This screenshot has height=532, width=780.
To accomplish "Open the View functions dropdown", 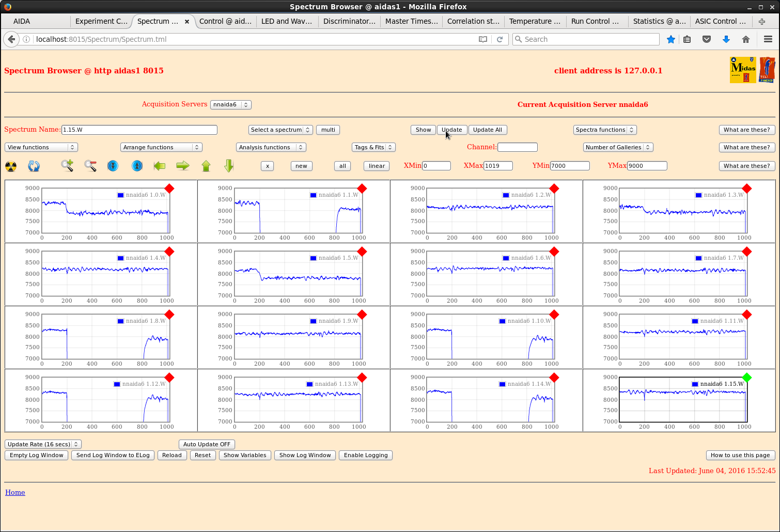I will 41,147.
